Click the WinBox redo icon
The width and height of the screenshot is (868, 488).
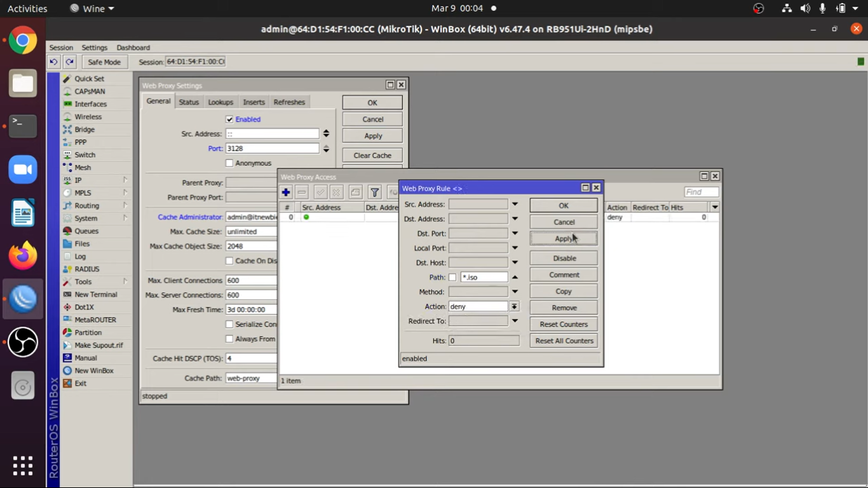coord(70,62)
